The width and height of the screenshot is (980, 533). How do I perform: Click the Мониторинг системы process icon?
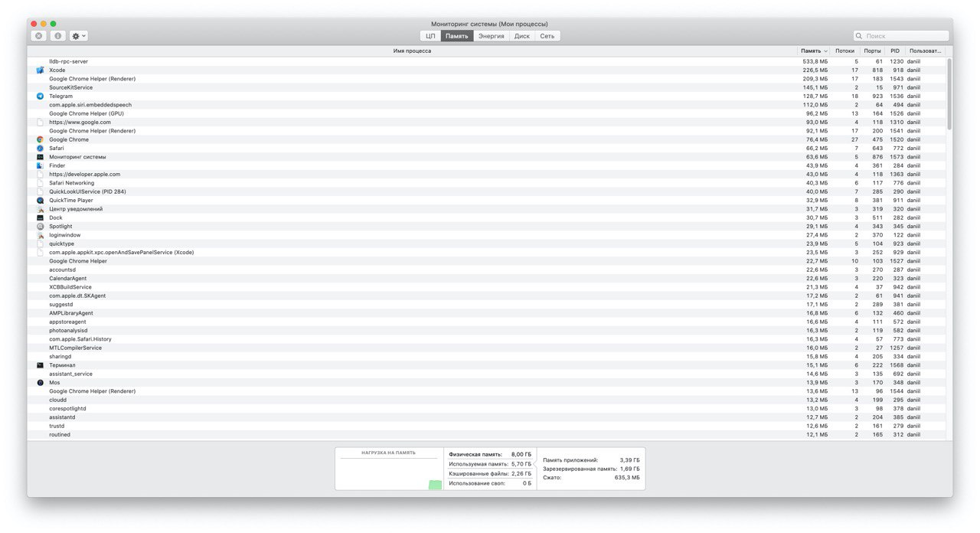click(x=41, y=157)
